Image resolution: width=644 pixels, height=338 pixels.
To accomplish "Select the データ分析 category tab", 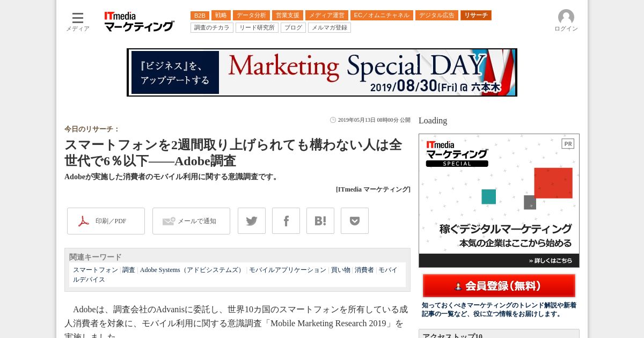I will pyautogui.click(x=251, y=16).
